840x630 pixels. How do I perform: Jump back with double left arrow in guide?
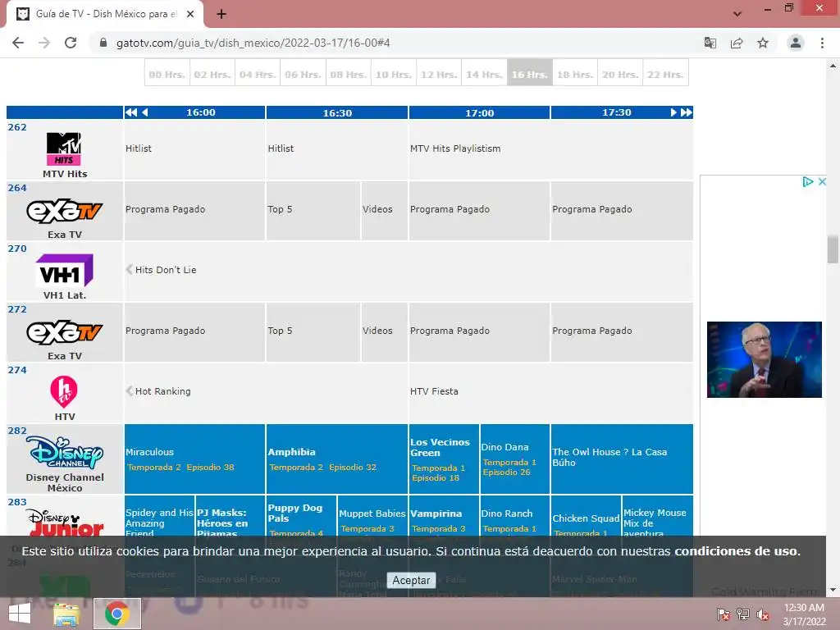[x=130, y=112]
